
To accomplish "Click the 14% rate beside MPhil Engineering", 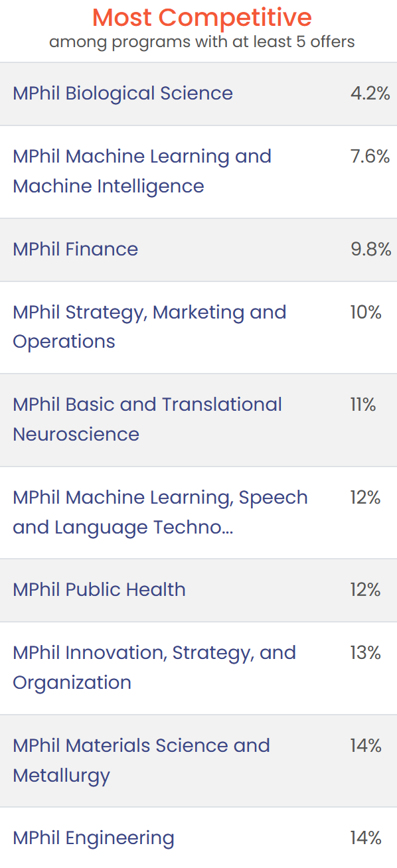I will point(366,838).
